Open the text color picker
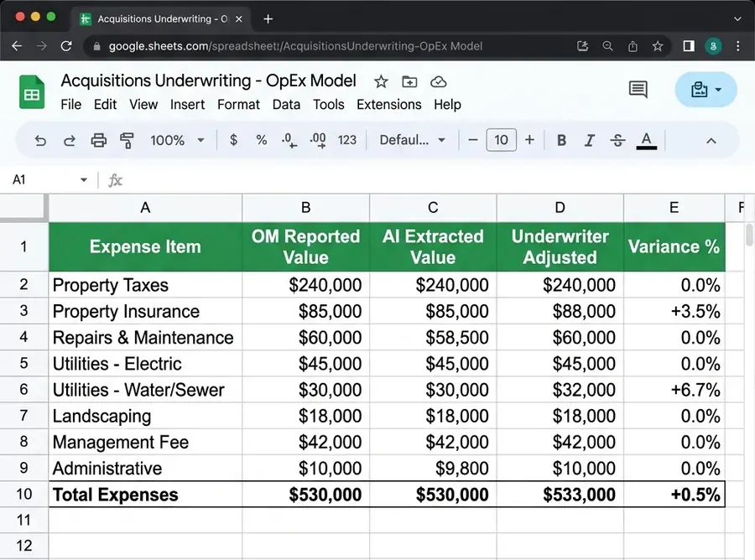Viewport: 755px width, 560px height. 647,141
